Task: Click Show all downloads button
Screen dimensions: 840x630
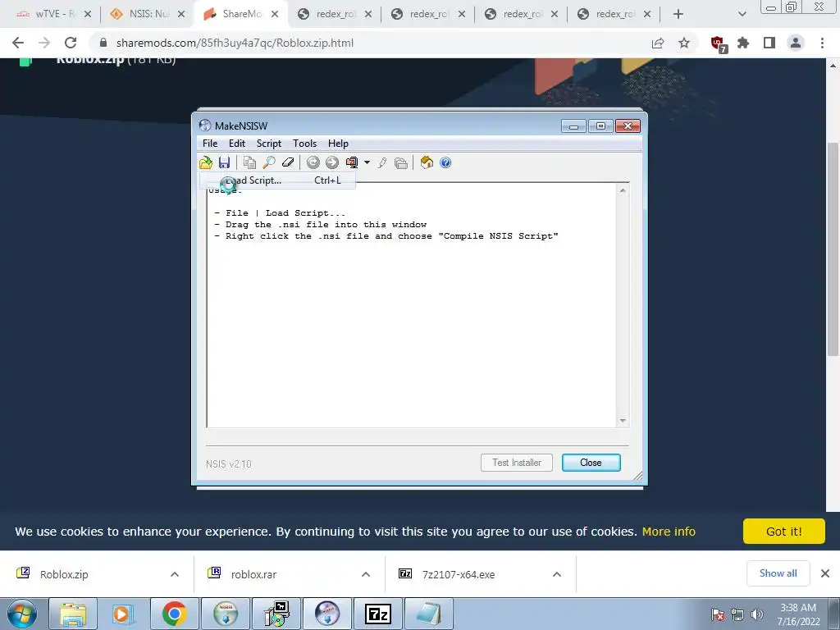Action: point(778,573)
